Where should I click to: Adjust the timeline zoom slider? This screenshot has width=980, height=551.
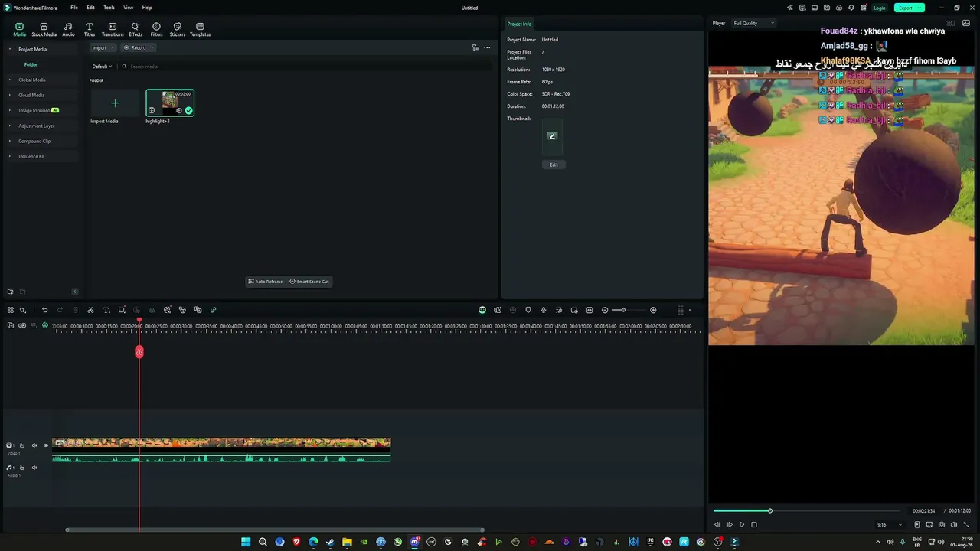(x=629, y=310)
